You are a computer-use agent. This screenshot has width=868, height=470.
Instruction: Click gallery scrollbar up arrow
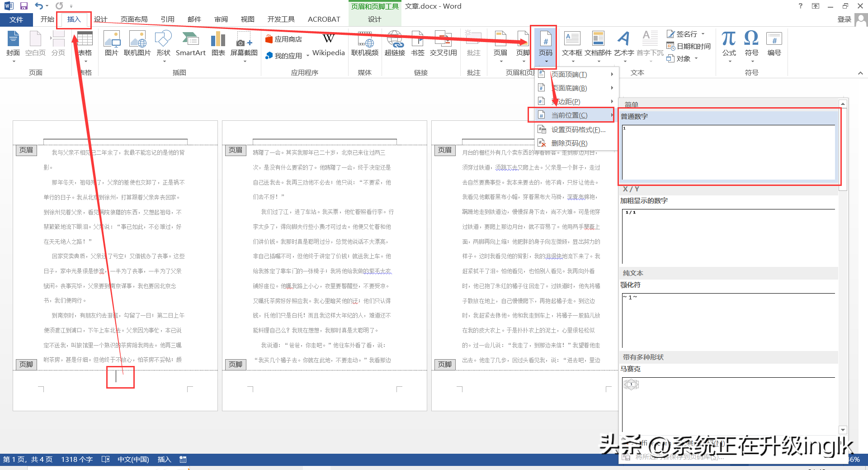(842, 104)
